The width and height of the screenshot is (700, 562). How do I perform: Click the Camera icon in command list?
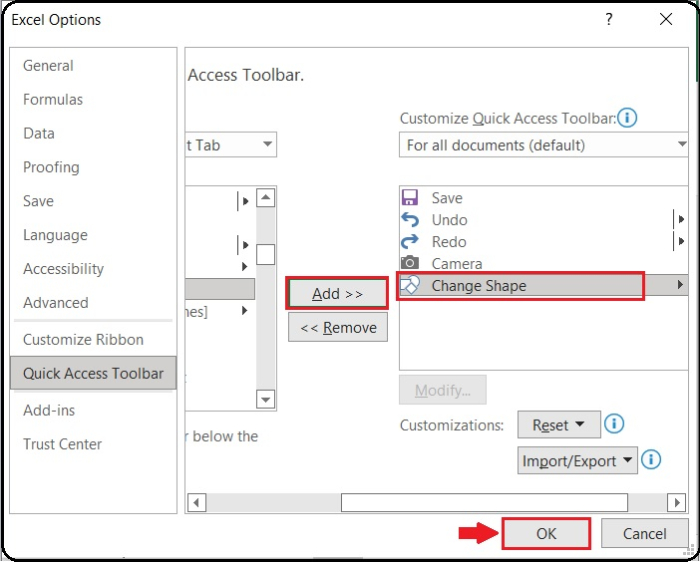tap(409, 264)
